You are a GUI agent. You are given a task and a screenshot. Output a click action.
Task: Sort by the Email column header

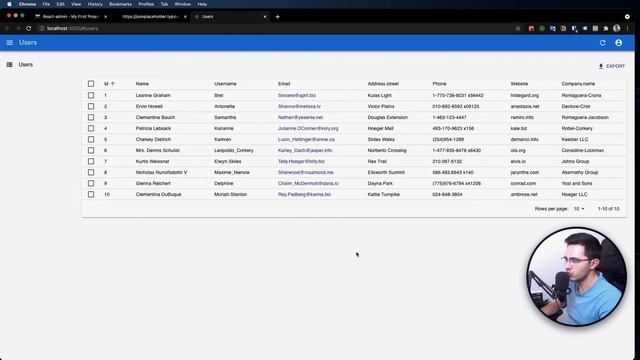284,84
